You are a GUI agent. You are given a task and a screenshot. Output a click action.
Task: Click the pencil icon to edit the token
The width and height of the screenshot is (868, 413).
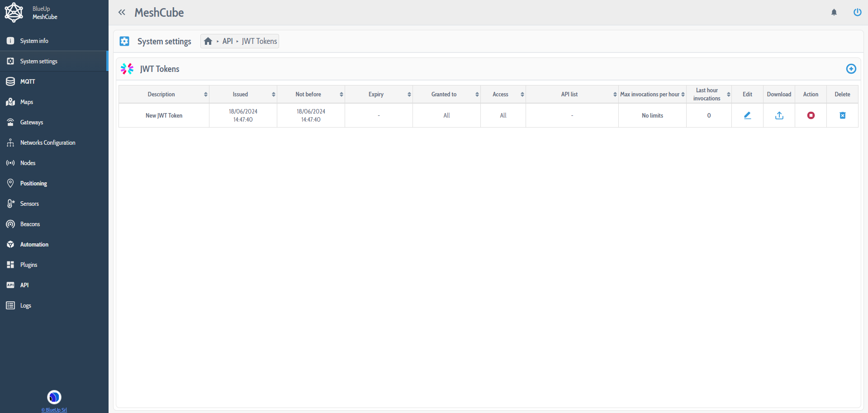[747, 115]
